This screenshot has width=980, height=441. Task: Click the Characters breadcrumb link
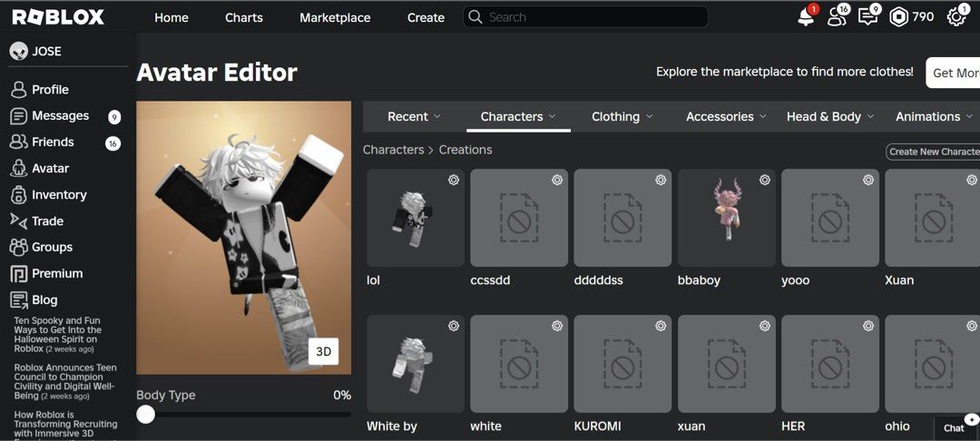point(394,150)
